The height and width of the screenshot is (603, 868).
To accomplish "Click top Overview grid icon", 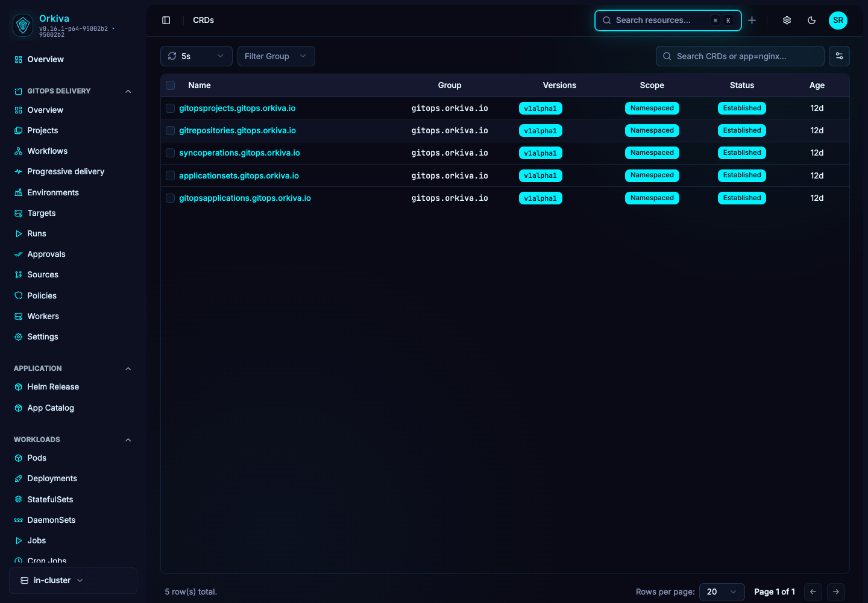I will [19, 60].
